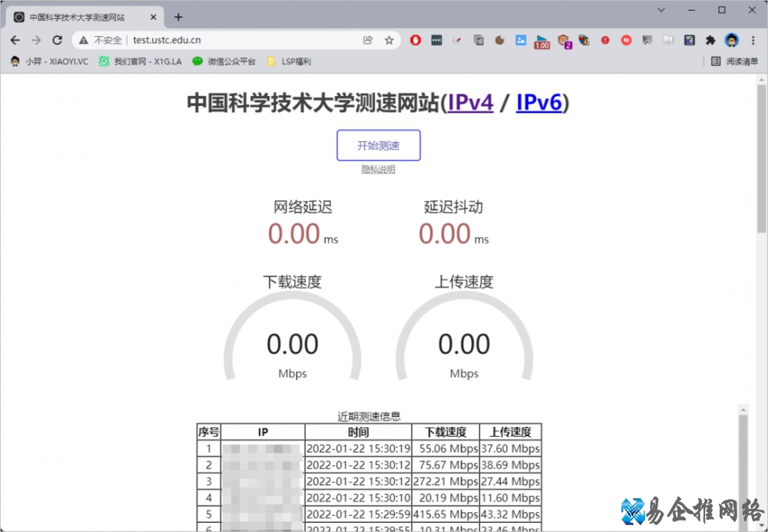Click the AdBlock hand-shaped extension icon

(415, 40)
